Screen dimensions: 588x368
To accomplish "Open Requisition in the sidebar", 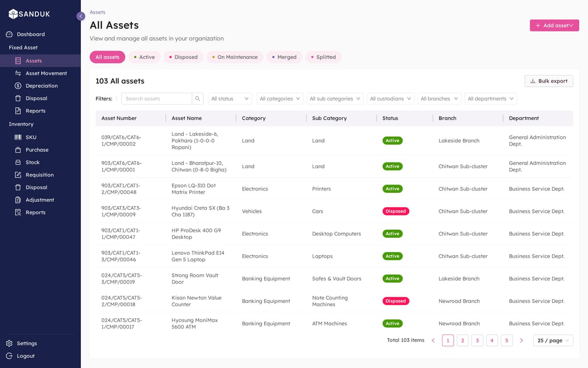I will (40, 175).
